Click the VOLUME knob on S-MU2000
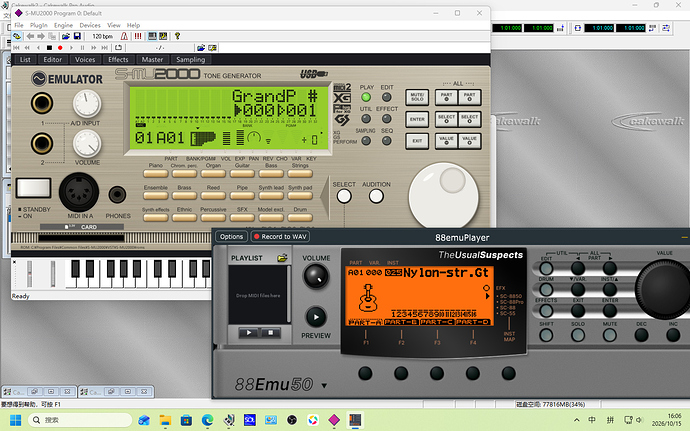Image resolution: width=690 pixels, height=431 pixels. pos(87,144)
